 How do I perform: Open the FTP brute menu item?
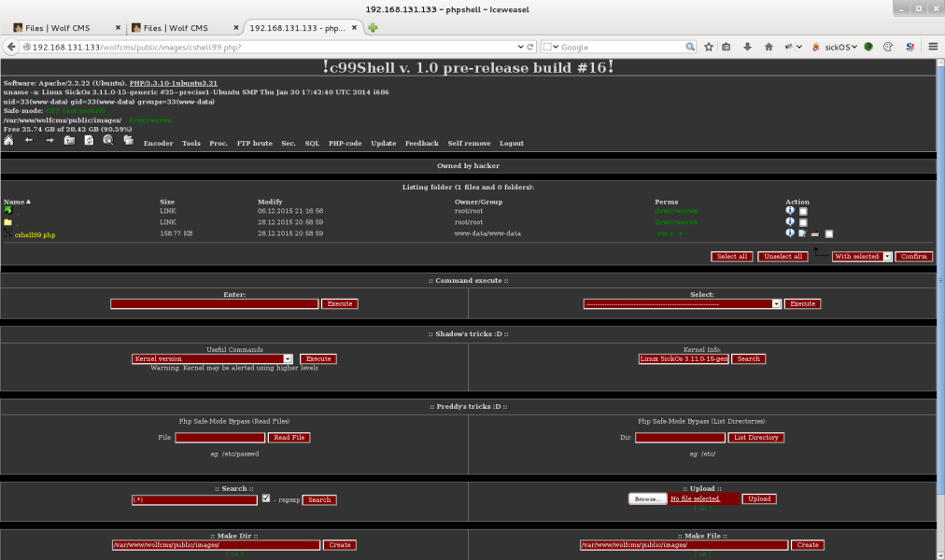(x=254, y=144)
